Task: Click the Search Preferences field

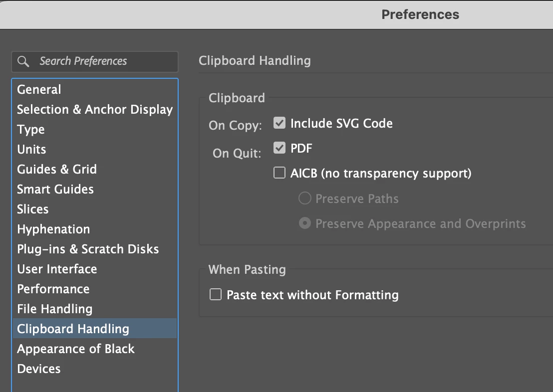Action: click(100, 61)
